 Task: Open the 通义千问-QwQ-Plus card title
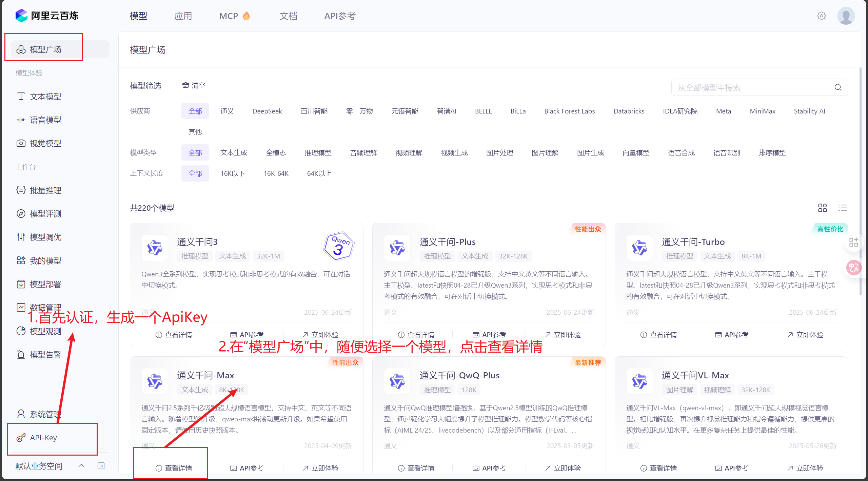coord(459,375)
